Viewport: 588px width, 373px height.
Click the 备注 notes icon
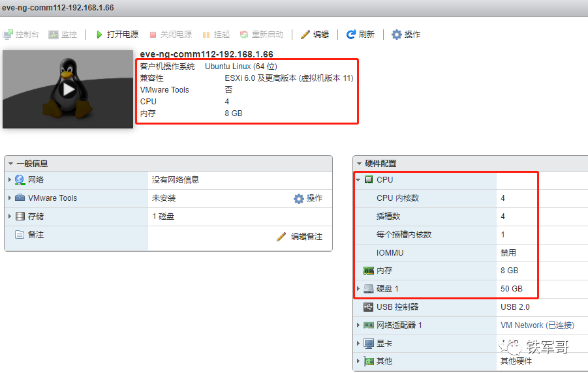click(x=20, y=235)
